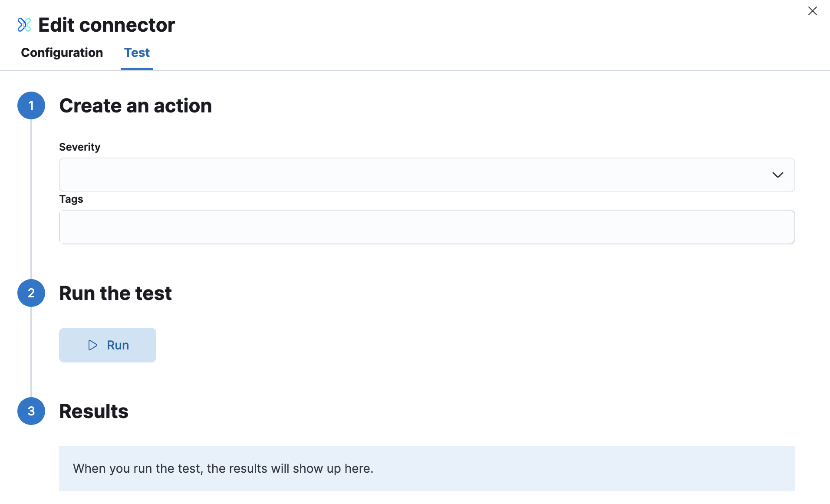
Task: Click the vertical progress line between steps
Action: click(31, 200)
